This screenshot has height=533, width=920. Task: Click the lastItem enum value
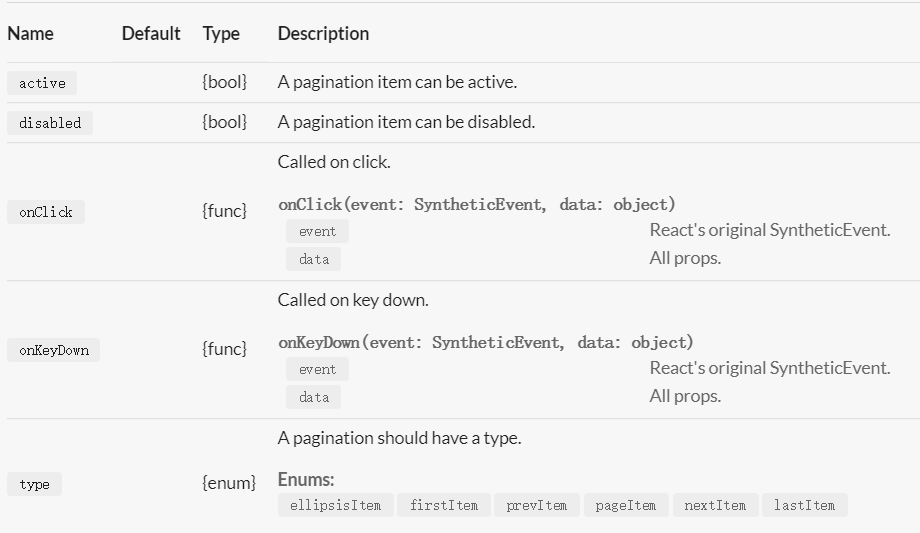point(804,505)
